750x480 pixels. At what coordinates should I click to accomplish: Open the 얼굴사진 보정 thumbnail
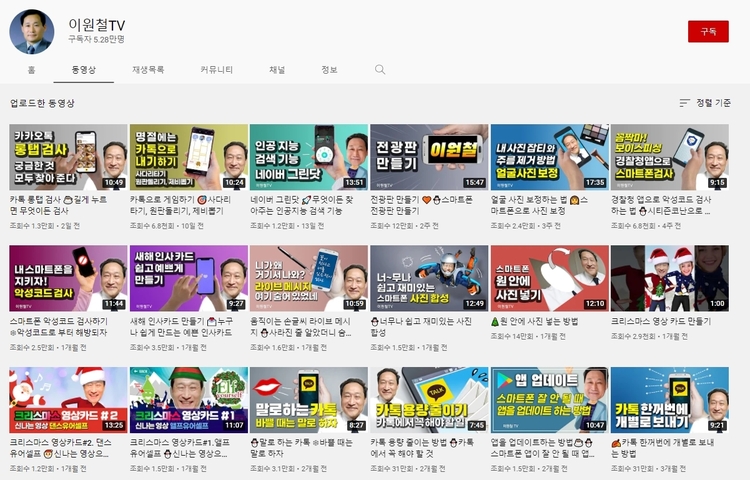tap(550, 157)
